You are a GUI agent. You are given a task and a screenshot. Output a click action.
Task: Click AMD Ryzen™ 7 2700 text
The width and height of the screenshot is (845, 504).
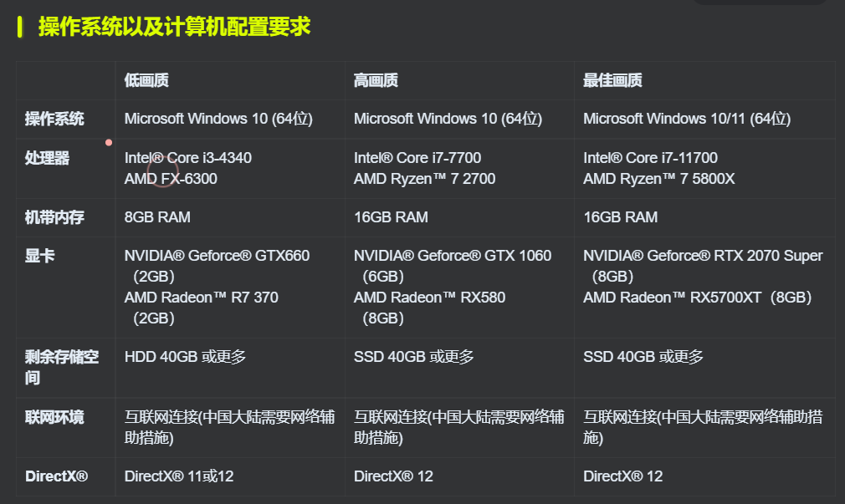coord(425,179)
